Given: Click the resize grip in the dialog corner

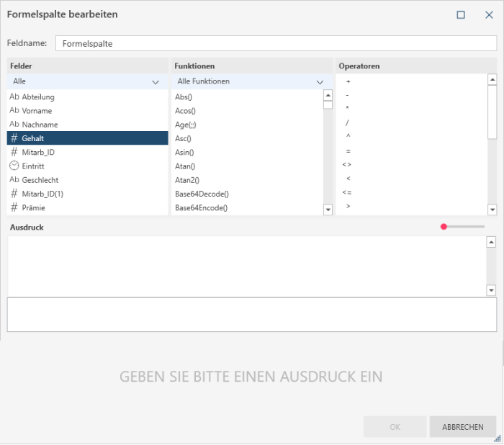Looking at the screenshot, I should [x=497, y=438].
